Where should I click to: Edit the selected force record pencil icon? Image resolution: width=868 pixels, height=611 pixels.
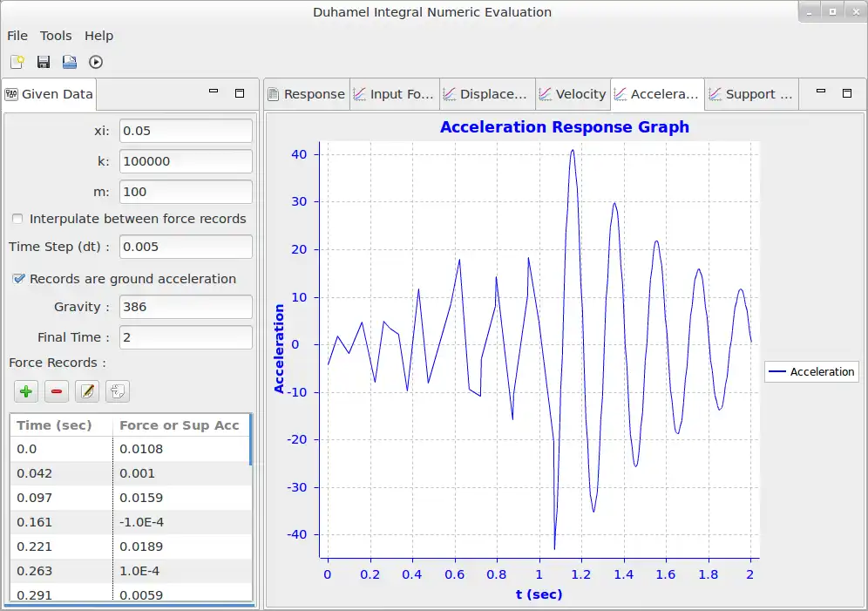click(x=86, y=391)
